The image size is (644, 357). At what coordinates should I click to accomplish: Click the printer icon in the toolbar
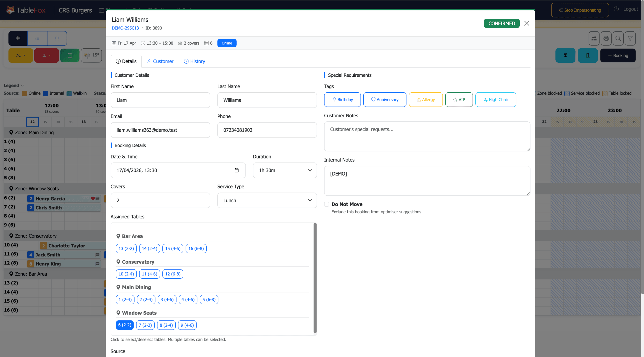(606, 38)
